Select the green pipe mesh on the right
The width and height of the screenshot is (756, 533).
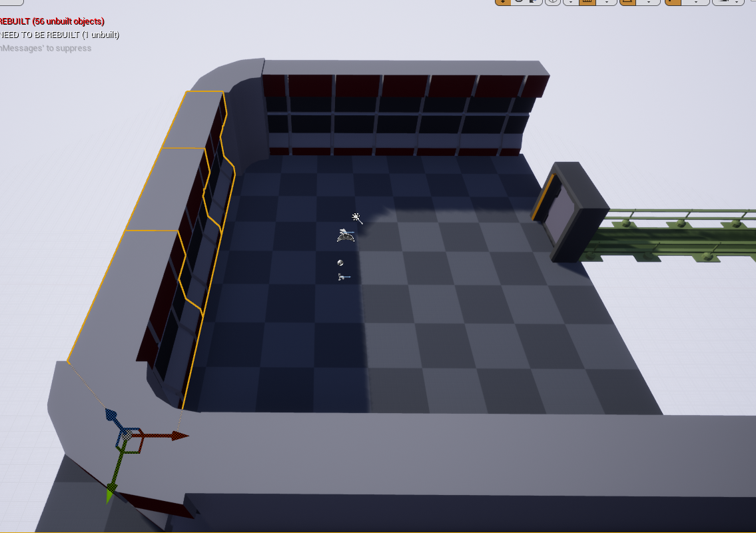coord(666,230)
